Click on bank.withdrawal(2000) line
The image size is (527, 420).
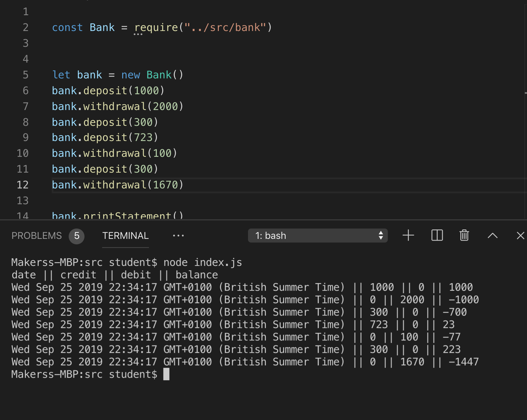[x=118, y=106]
